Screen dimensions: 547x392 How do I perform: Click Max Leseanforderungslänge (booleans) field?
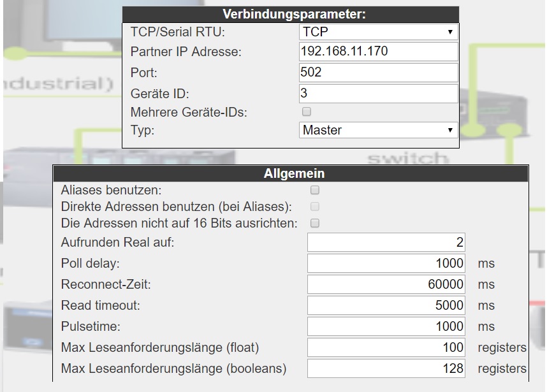pos(386,368)
